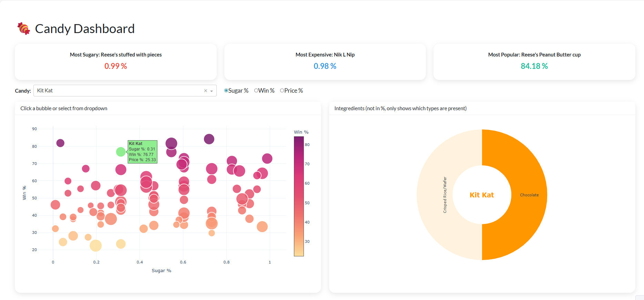Switch to the Win % radio option
The height and width of the screenshot is (300, 644).
tap(256, 91)
